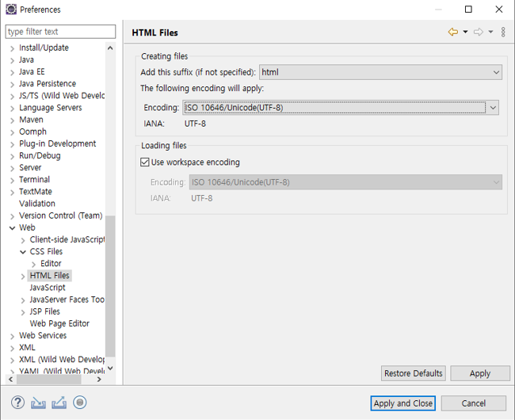Viewport: 515px width, 420px height.
Task: Select Plug-in Development item
Action: click(x=58, y=143)
